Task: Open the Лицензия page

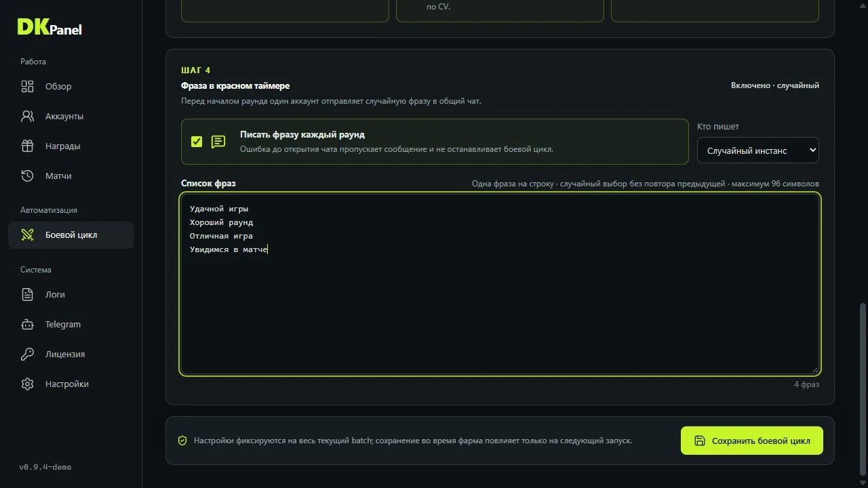Action: pos(71,354)
